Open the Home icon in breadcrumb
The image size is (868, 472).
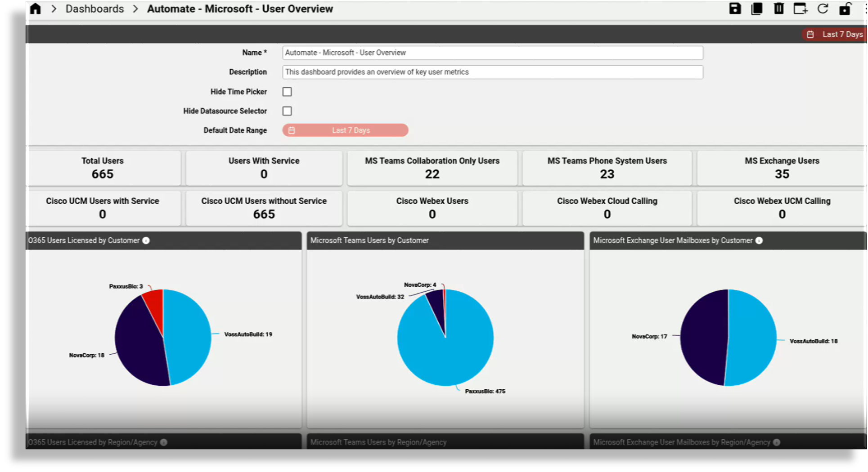35,9
